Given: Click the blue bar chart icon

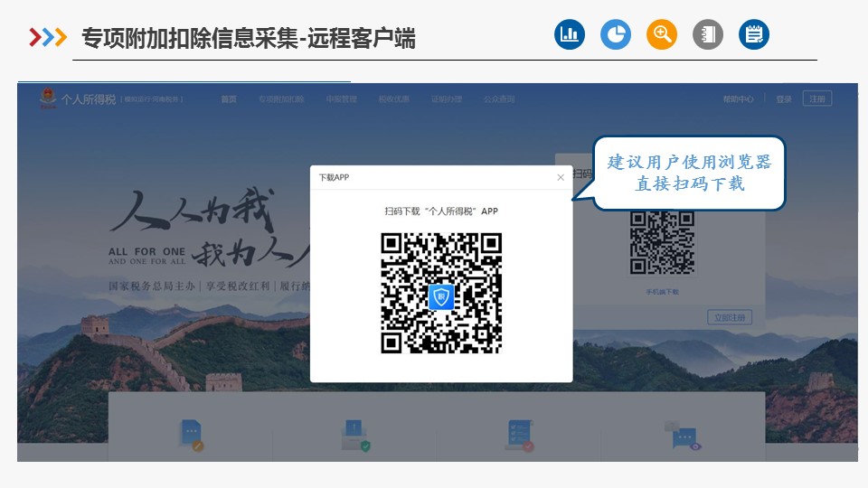Looking at the screenshot, I should point(570,35).
